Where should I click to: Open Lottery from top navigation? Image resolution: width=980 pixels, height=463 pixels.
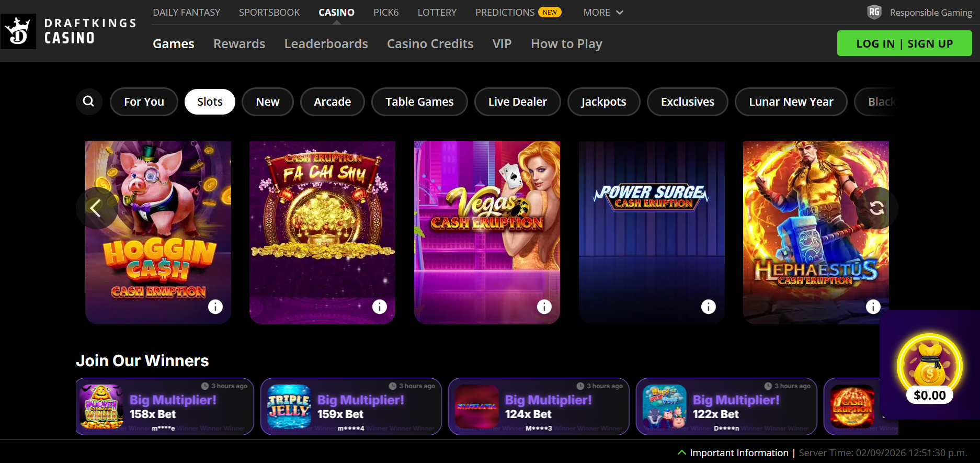tap(437, 12)
